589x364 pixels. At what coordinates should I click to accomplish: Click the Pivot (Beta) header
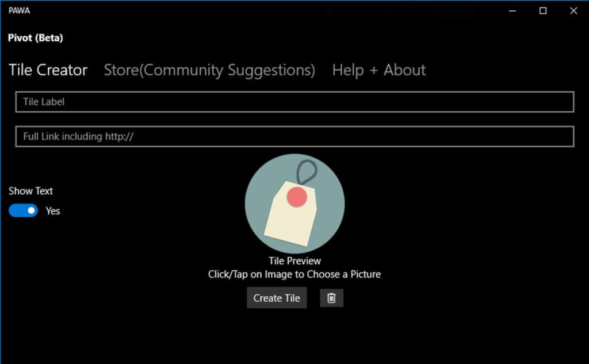[36, 38]
